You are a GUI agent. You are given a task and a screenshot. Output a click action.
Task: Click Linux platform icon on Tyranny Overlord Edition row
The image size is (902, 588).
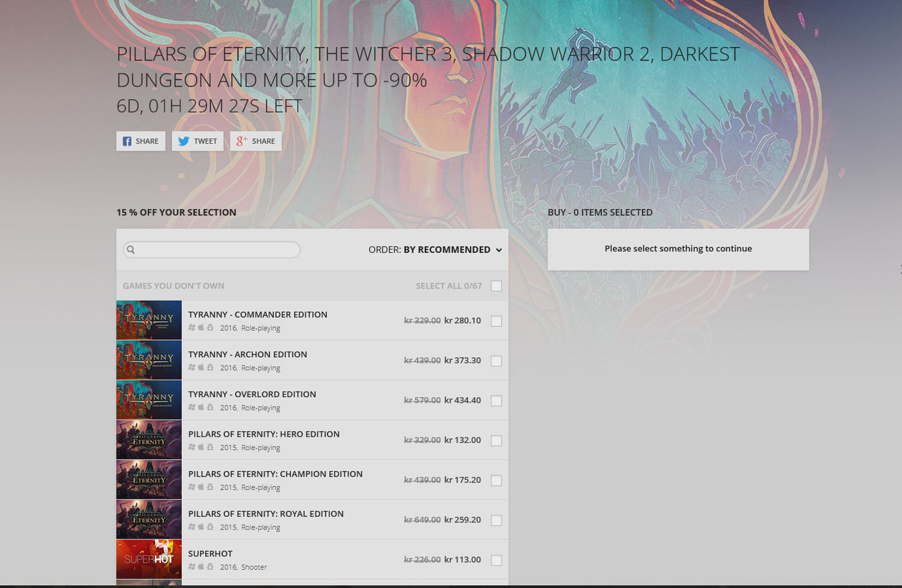pyautogui.click(x=210, y=407)
